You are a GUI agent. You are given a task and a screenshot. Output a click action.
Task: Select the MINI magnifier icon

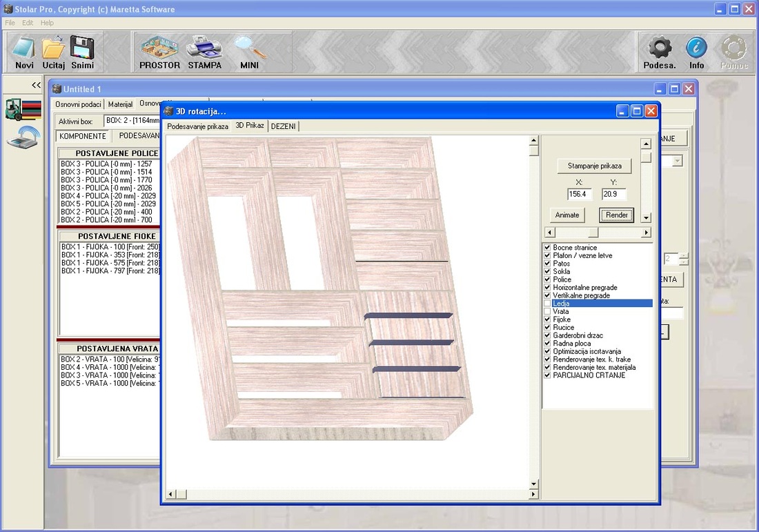[x=249, y=50]
